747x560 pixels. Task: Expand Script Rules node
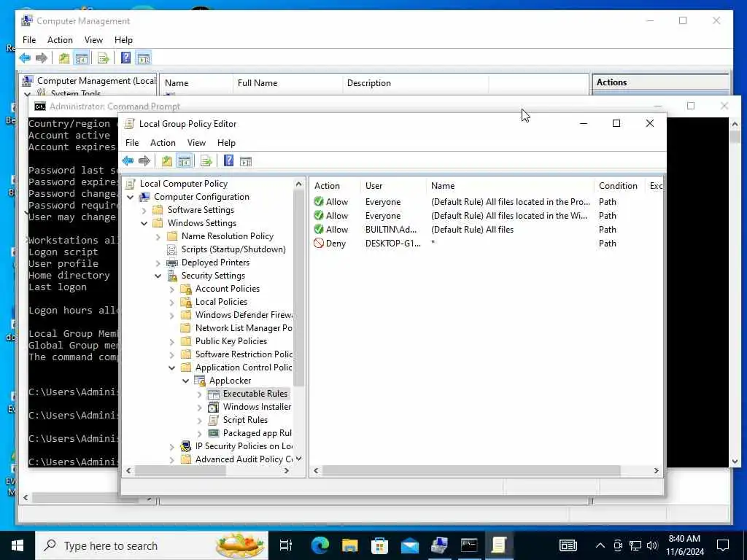(x=200, y=421)
